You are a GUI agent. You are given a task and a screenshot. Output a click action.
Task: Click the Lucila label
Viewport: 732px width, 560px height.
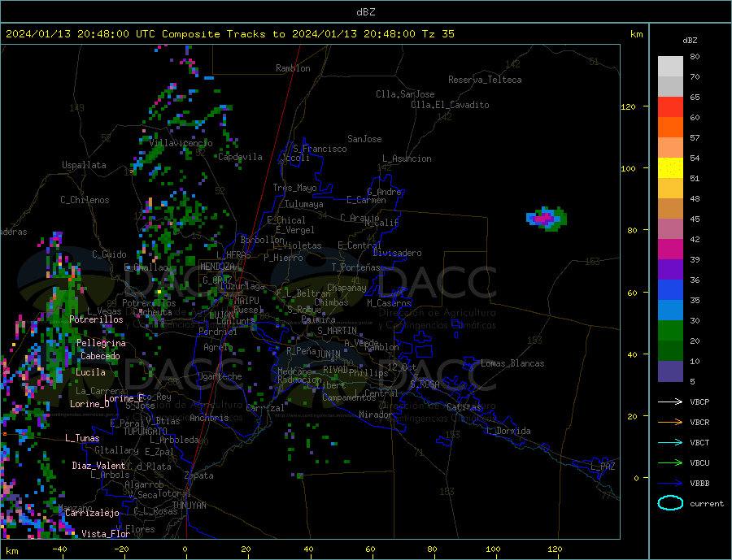pos(90,372)
